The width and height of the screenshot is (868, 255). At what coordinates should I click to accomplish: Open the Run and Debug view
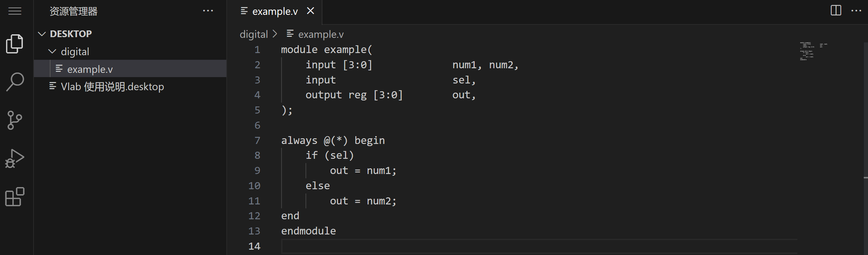[15, 158]
